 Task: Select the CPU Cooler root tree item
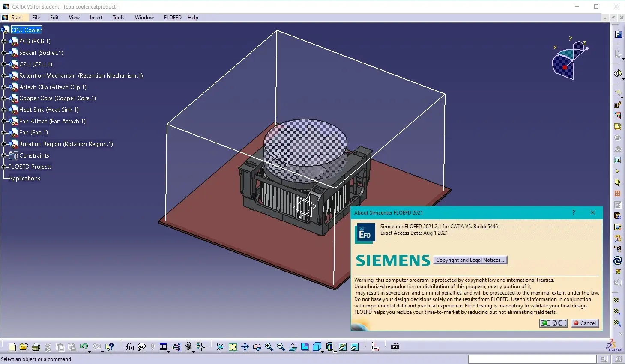click(26, 30)
